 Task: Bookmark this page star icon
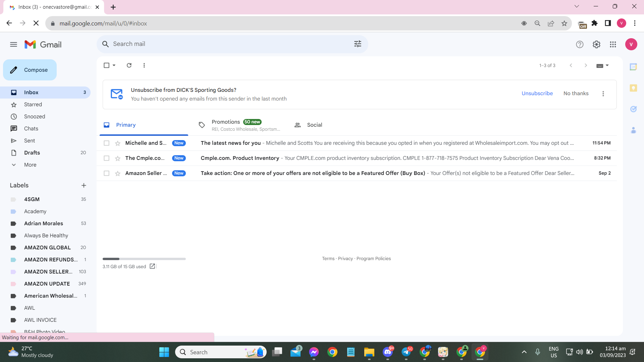pos(564,23)
